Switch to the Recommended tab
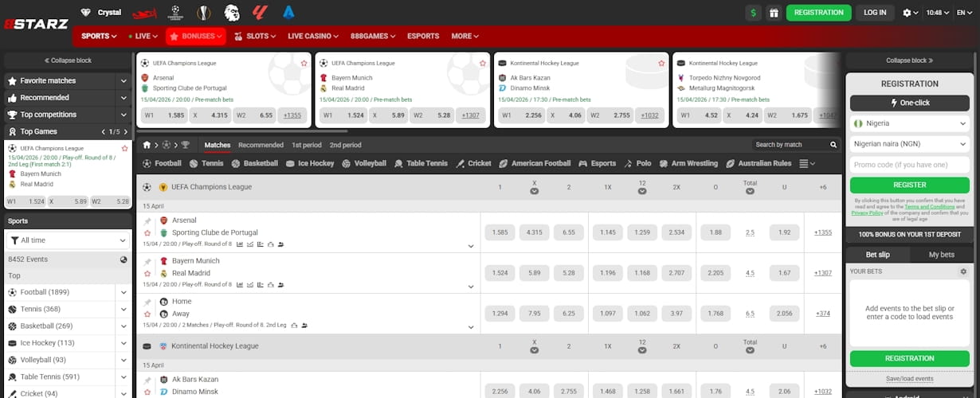Screen dimensions: 980x398 (x=261, y=145)
